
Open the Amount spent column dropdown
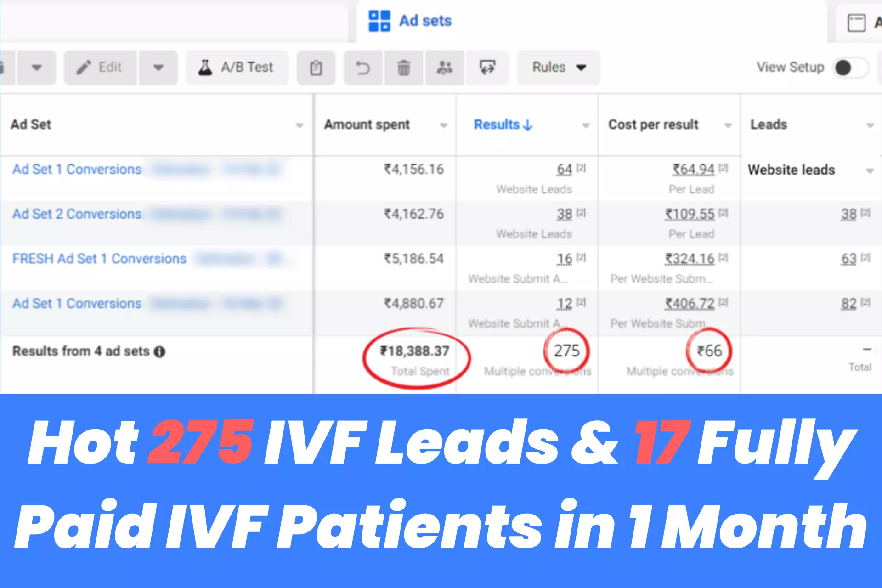coord(443,125)
